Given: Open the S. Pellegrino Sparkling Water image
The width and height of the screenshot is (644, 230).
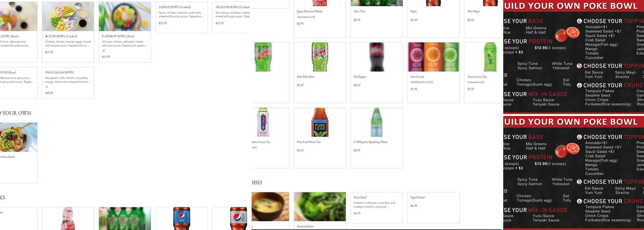Looking at the screenshot, I should coord(376,122).
